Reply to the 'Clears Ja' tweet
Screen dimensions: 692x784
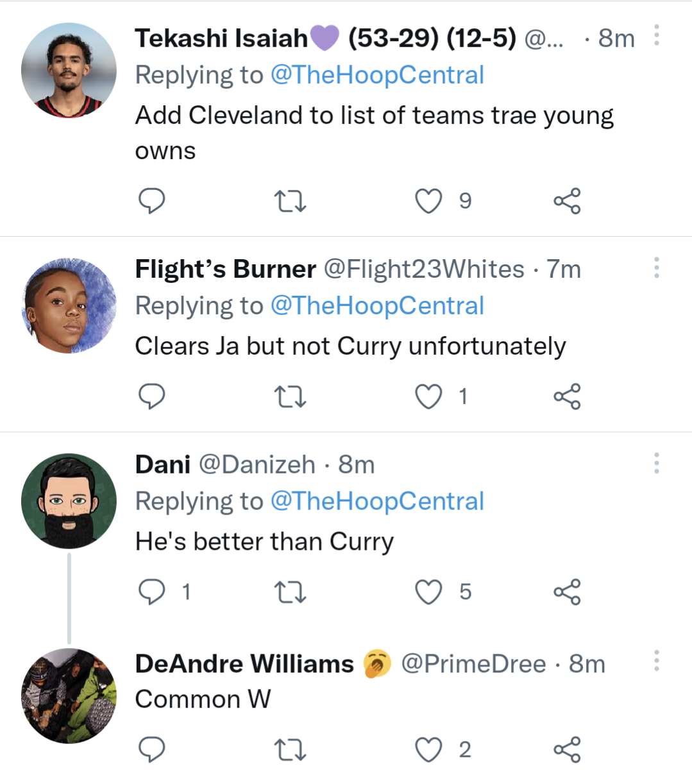pos(151,396)
